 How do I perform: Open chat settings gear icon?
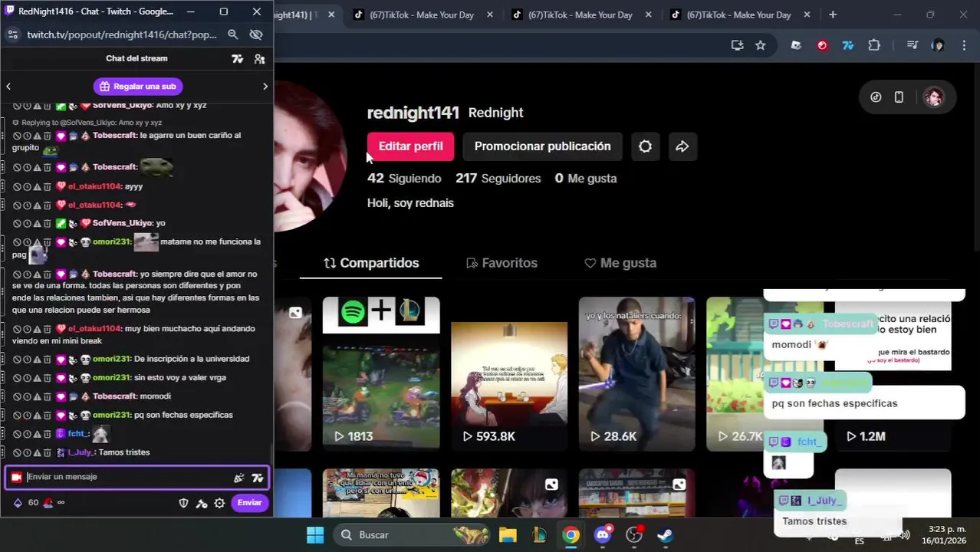[219, 503]
